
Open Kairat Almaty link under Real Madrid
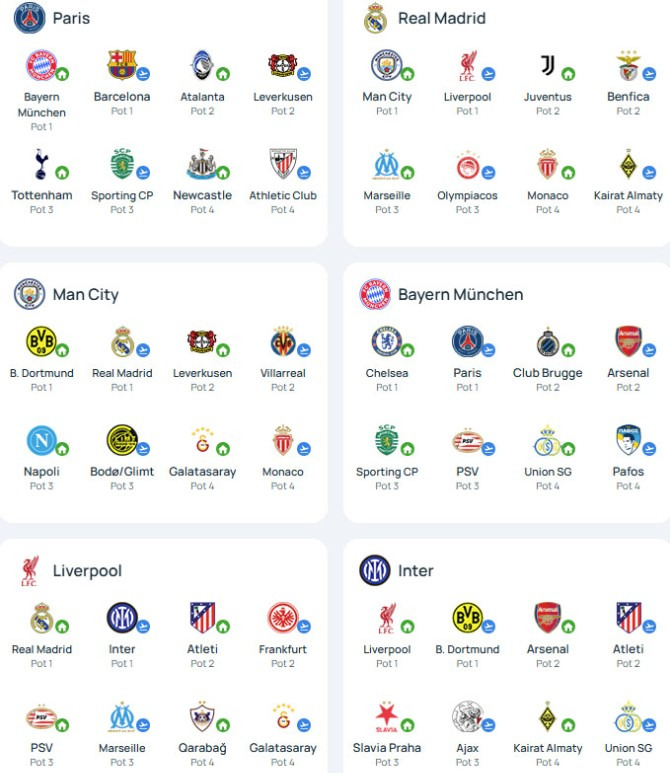point(628,195)
